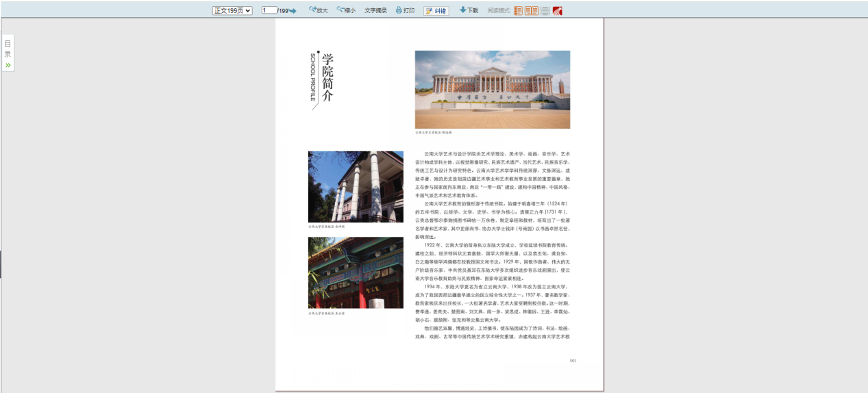The width and height of the screenshot is (868, 393).
Task: Click the red reader application icon
Action: pos(557,10)
